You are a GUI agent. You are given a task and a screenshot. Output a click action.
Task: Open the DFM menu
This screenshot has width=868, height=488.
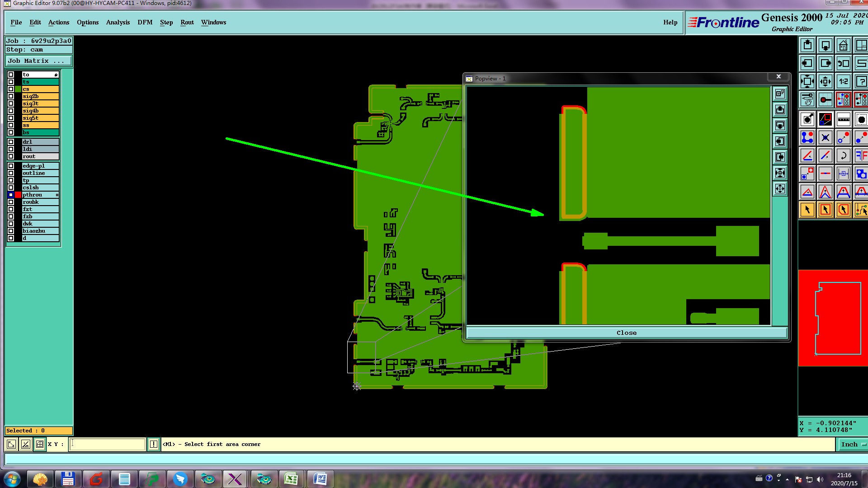[145, 22]
